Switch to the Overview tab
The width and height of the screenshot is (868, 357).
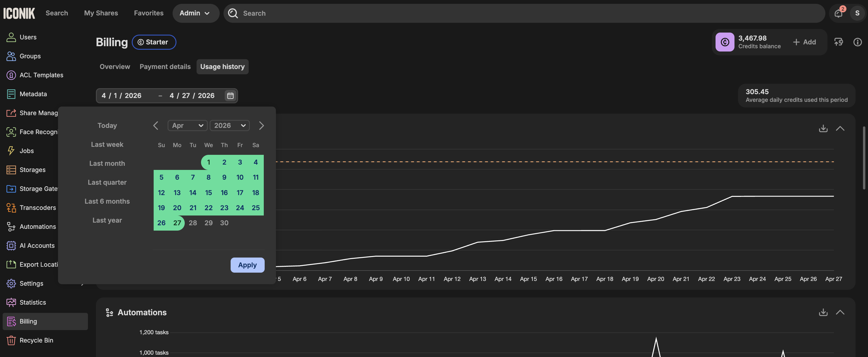click(115, 67)
